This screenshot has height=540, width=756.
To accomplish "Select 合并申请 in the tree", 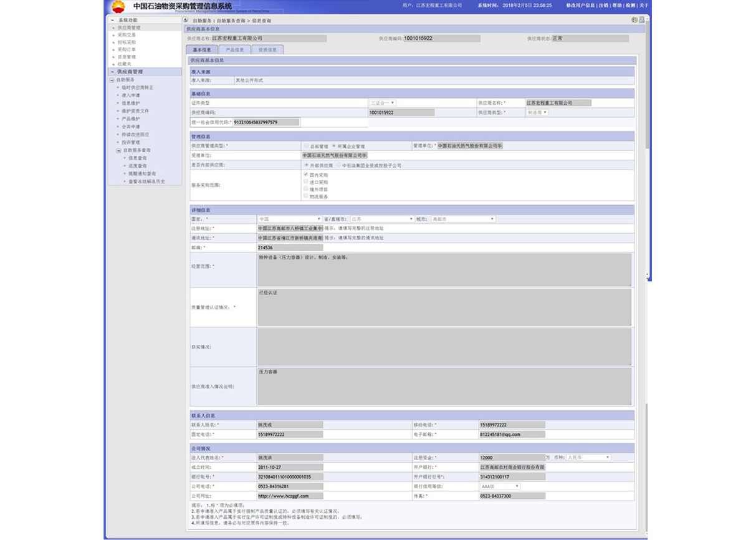I will [x=131, y=127].
